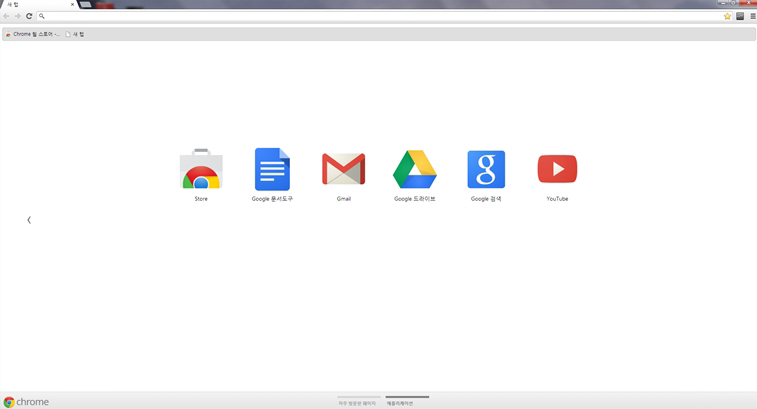Go forward using the forward arrow

(x=17, y=16)
